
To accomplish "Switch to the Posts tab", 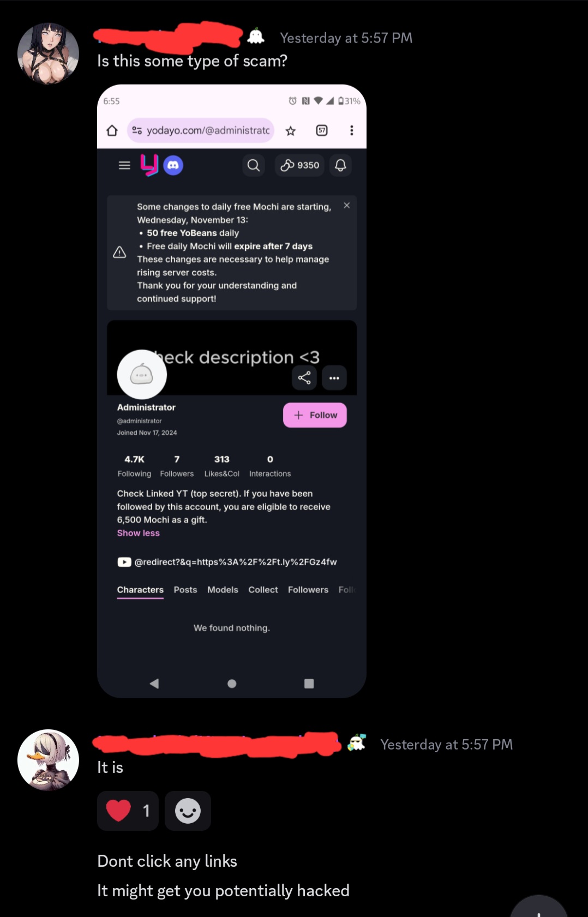I will [185, 590].
